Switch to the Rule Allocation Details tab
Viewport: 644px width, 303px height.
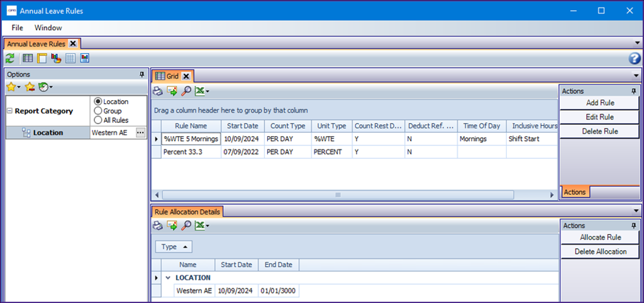pos(187,212)
